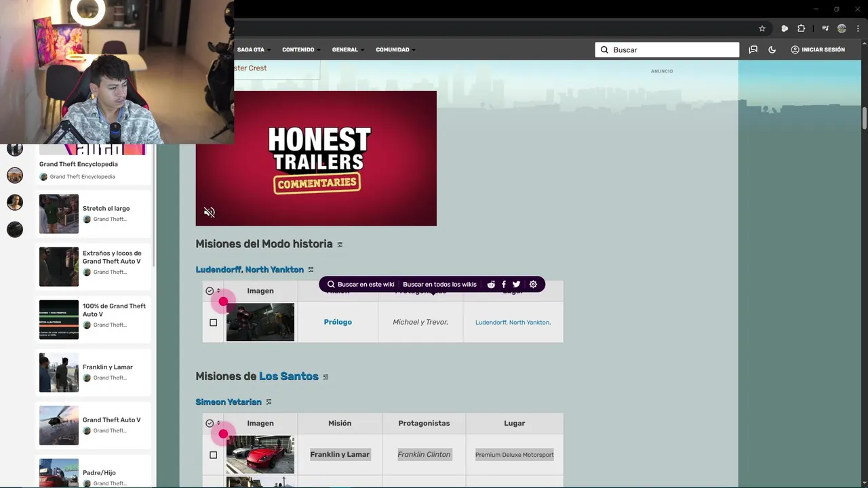The width and height of the screenshot is (868, 488).
Task: Open the North Yankton link in the heading
Action: click(274, 270)
